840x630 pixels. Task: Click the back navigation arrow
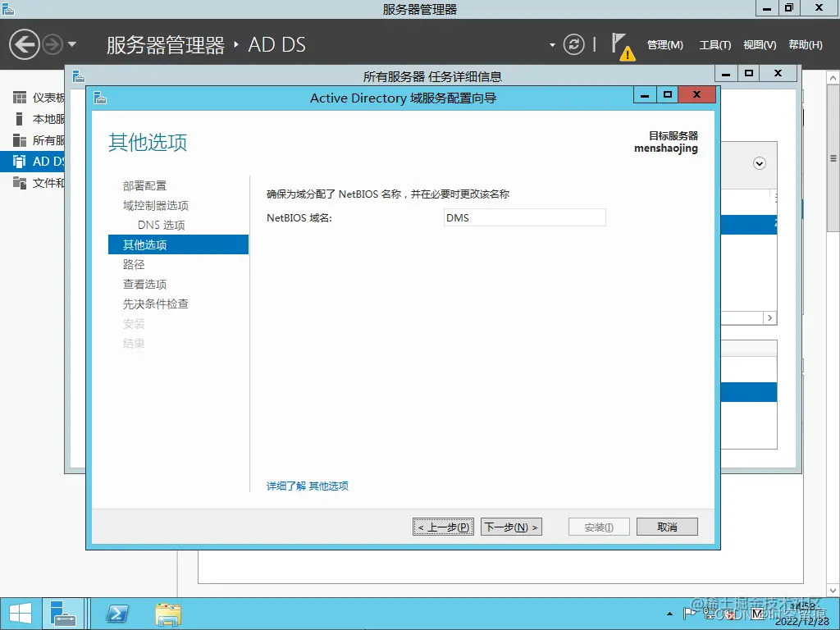pos(23,43)
